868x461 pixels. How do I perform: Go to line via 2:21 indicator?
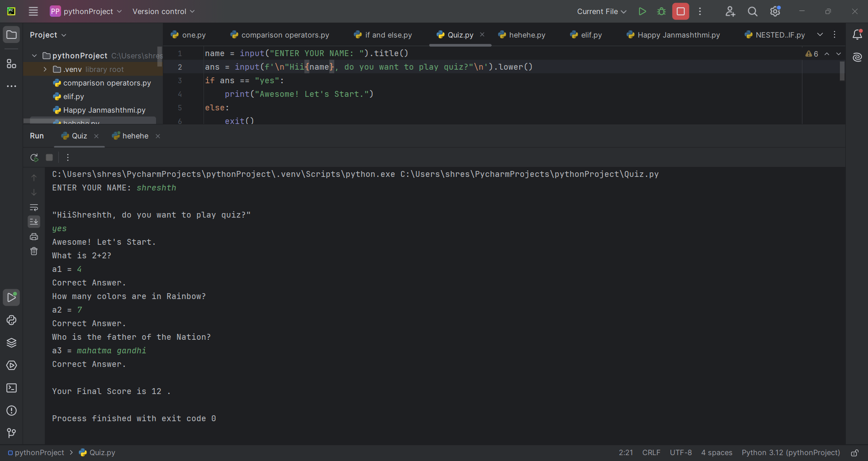(626, 452)
